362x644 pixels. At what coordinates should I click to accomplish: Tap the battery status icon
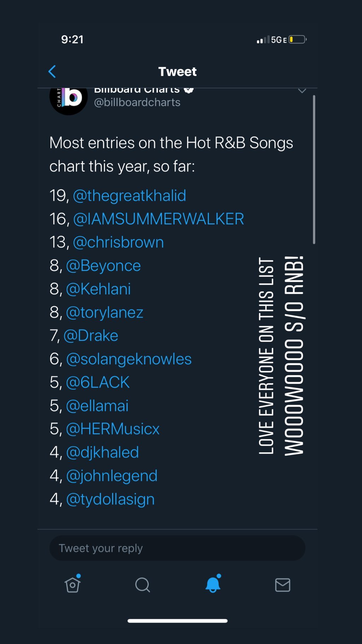point(297,39)
